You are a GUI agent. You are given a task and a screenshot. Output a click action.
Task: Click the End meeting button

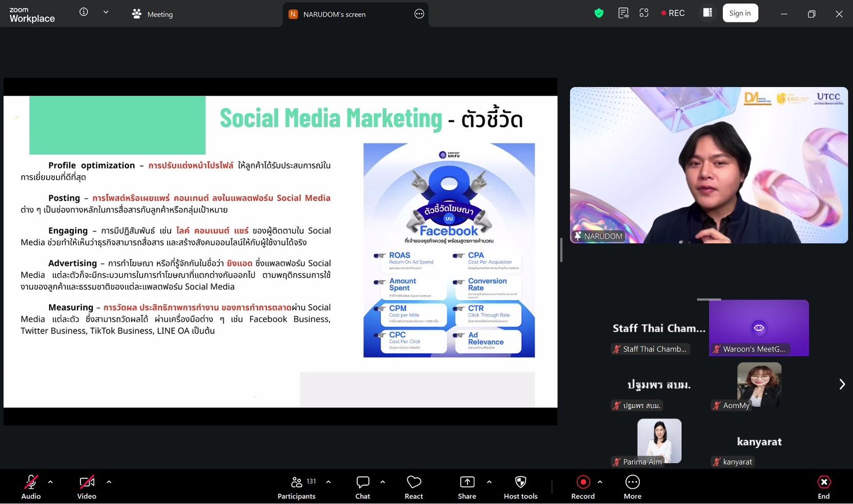pos(824,487)
